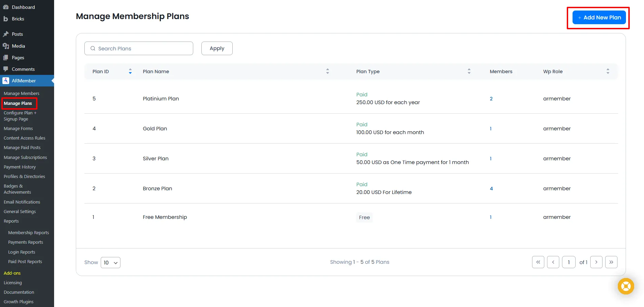Click the Apply button
Image resolution: width=644 pixels, height=307 pixels.
[x=217, y=48]
